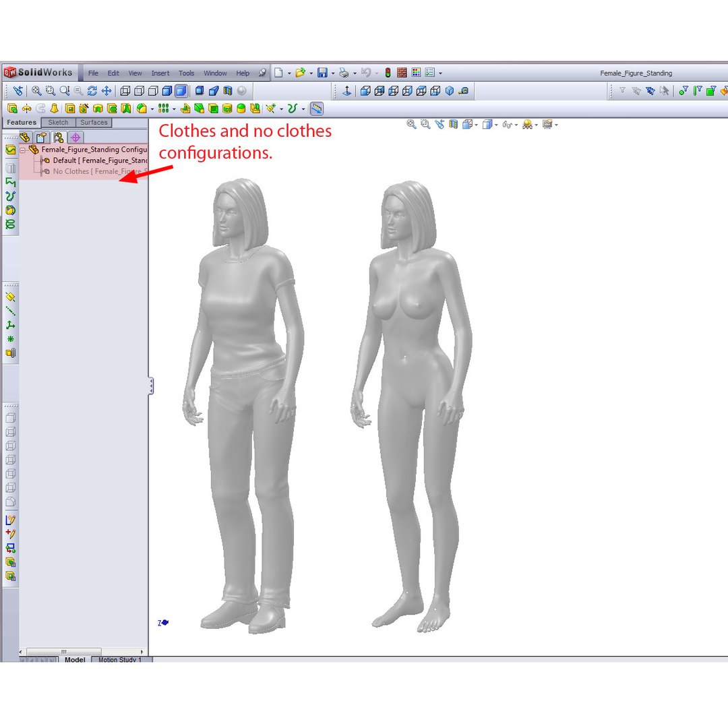728x728 pixels.
Task: Select the No Clothes configuration
Action: (96, 171)
